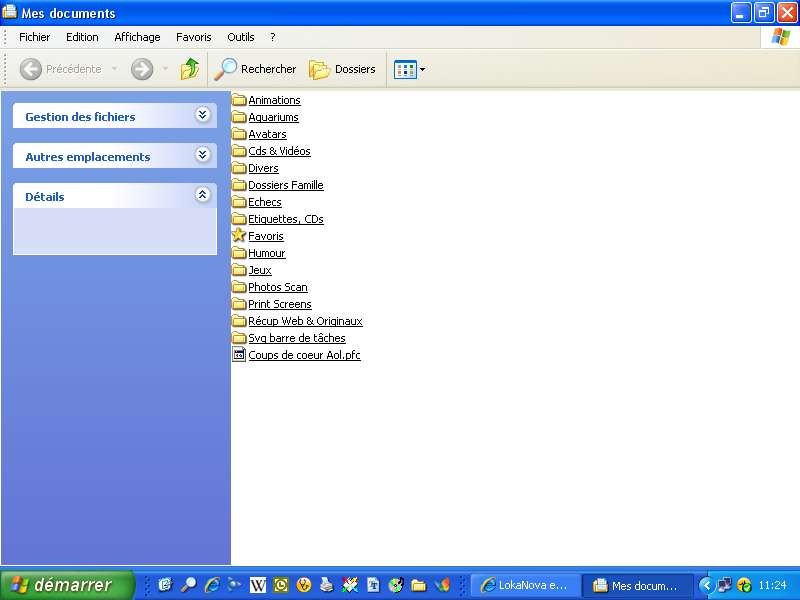Click the magnifier icon in quick launch bar
The image size is (800, 600).
click(x=188, y=586)
